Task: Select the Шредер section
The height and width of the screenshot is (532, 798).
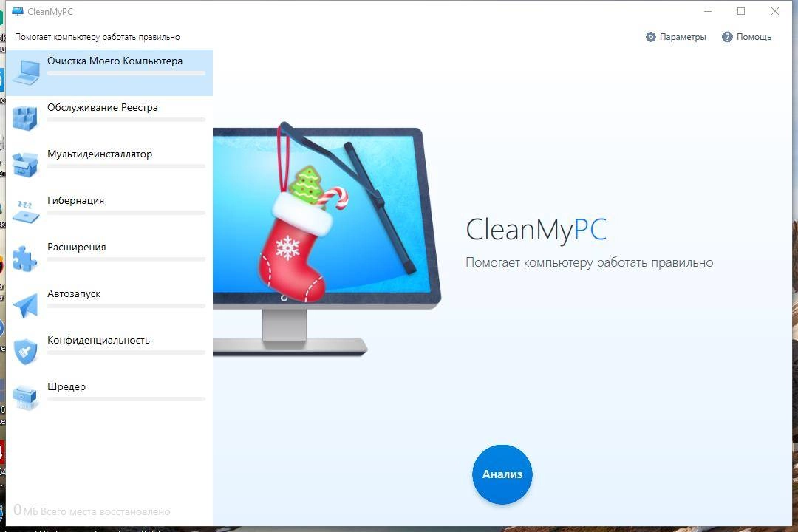Action: click(x=109, y=398)
